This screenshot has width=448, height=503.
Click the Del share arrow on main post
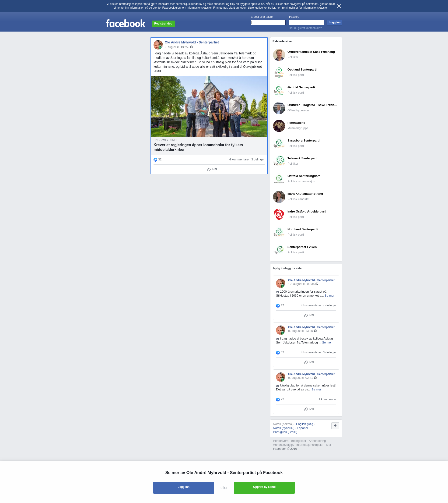point(209,169)
